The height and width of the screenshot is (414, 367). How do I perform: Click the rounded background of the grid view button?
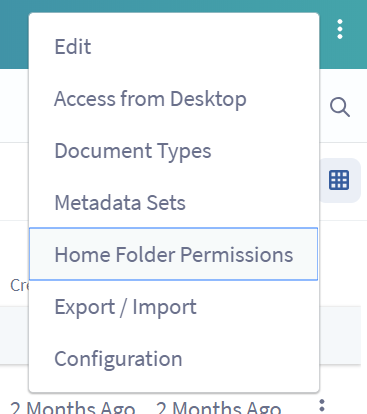click(340, 180)
